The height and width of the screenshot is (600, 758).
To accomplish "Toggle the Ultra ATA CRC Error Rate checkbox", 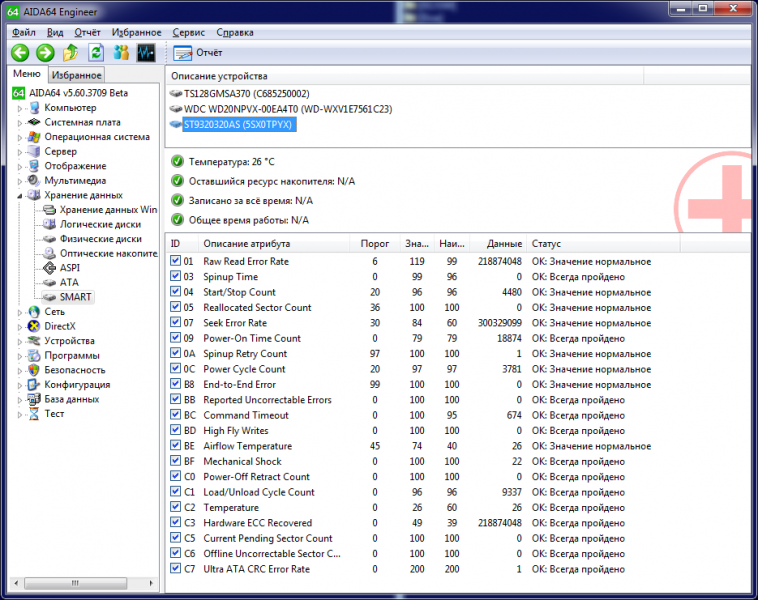I will coord(175,569).
